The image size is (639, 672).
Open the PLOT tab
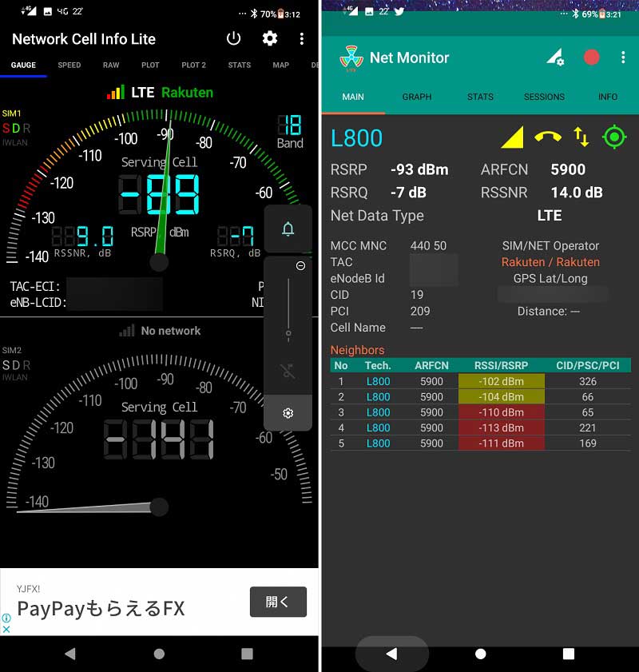tap(150, 66)
